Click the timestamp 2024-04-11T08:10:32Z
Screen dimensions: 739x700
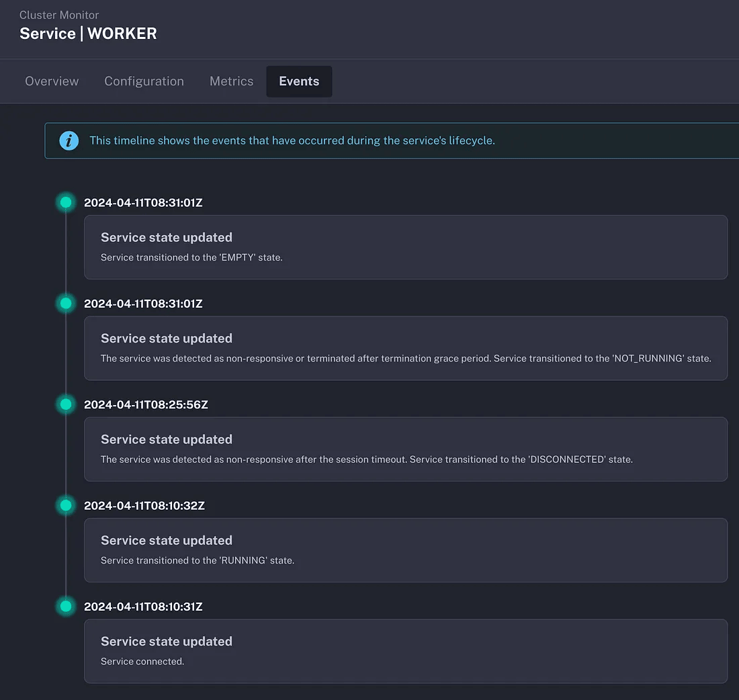[x=144, y=505]
